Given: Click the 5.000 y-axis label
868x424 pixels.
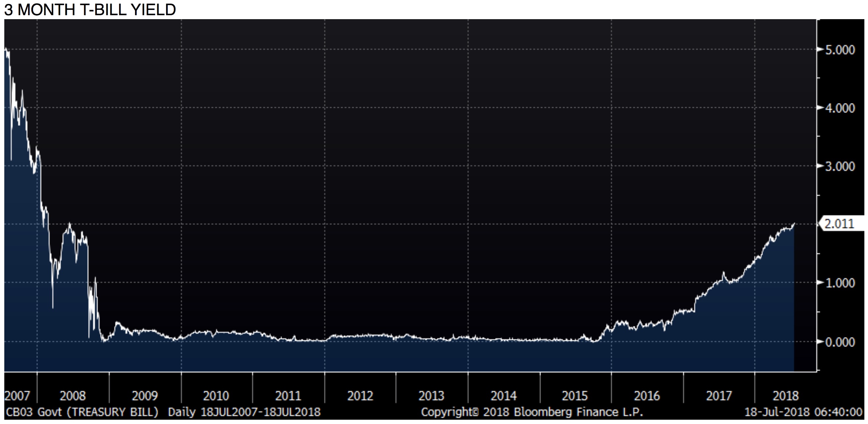Looking at the screenshot, I should click(840, 50).
